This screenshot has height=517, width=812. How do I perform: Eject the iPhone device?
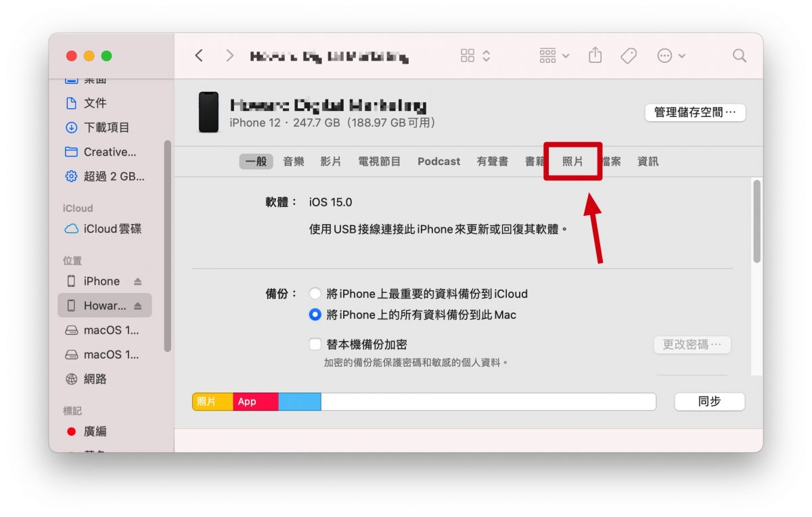click(x=138, y=282)
